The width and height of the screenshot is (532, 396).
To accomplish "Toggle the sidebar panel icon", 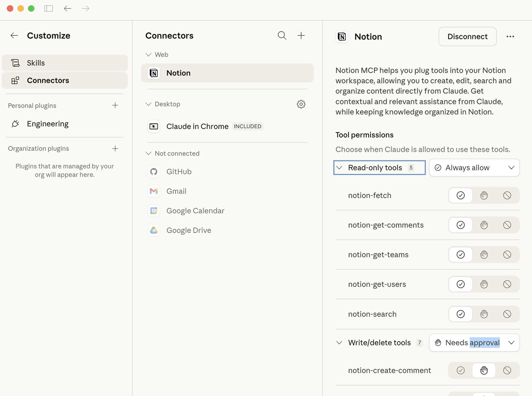I will click(49, 8).
